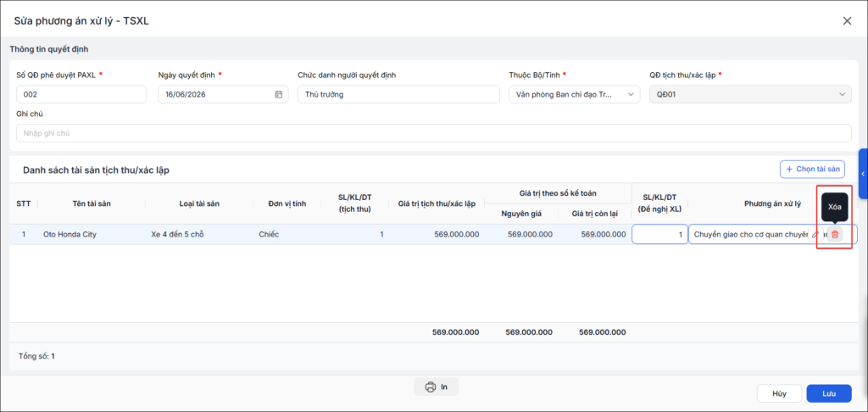Click the Phương án xử lý column header

pyautogui.click(x=773, y=203)
